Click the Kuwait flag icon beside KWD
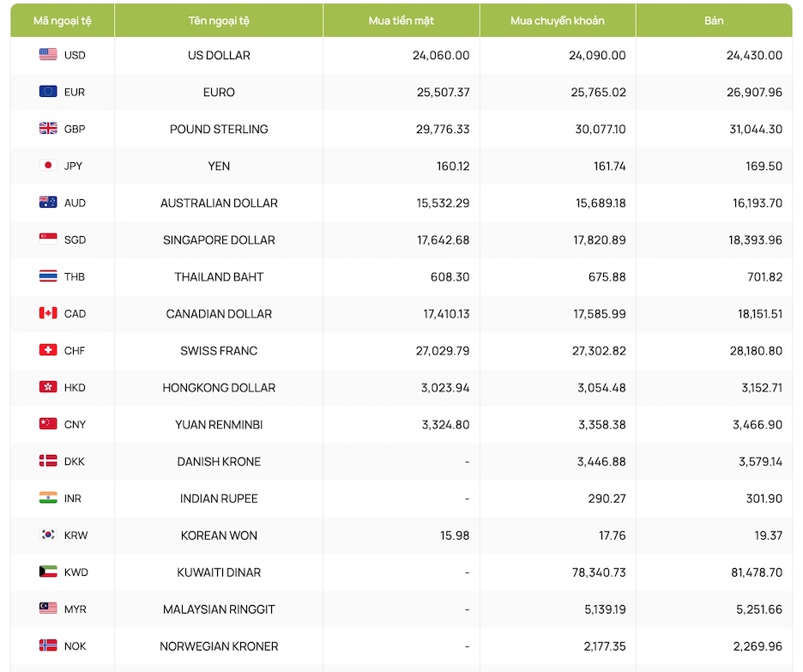The image size is (803, 672). (x=48, y=572)
